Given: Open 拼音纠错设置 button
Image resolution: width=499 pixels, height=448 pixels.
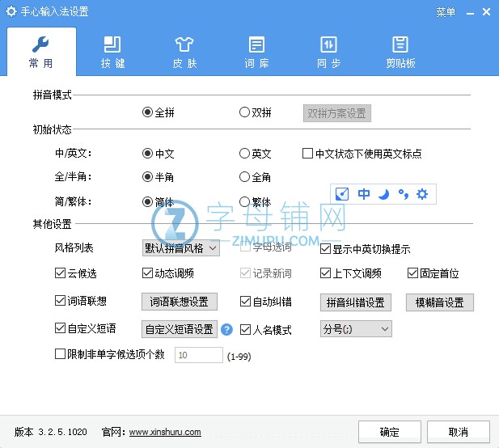Looking at the screenshot, I should click(356, 302).
